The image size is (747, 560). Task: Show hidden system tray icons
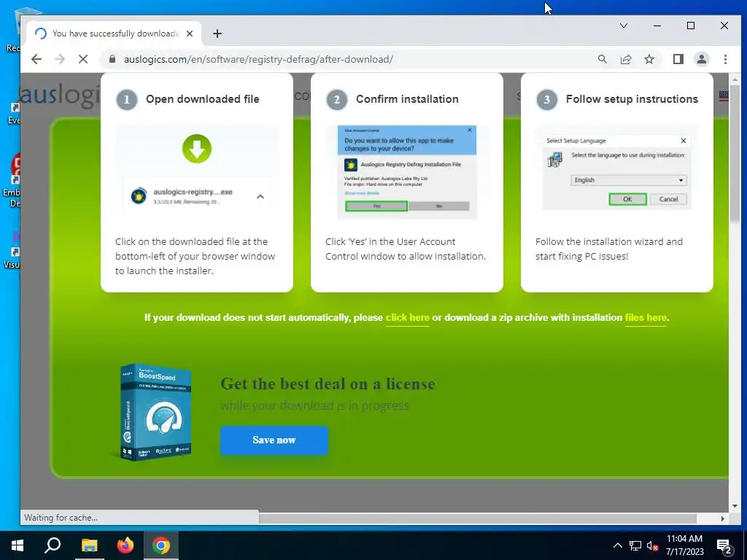(x=617, y=545)
